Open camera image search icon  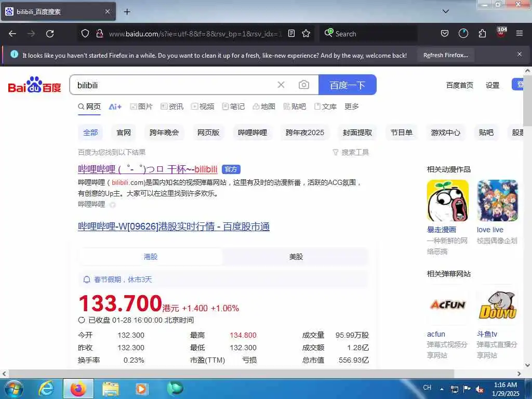point(303,85)
